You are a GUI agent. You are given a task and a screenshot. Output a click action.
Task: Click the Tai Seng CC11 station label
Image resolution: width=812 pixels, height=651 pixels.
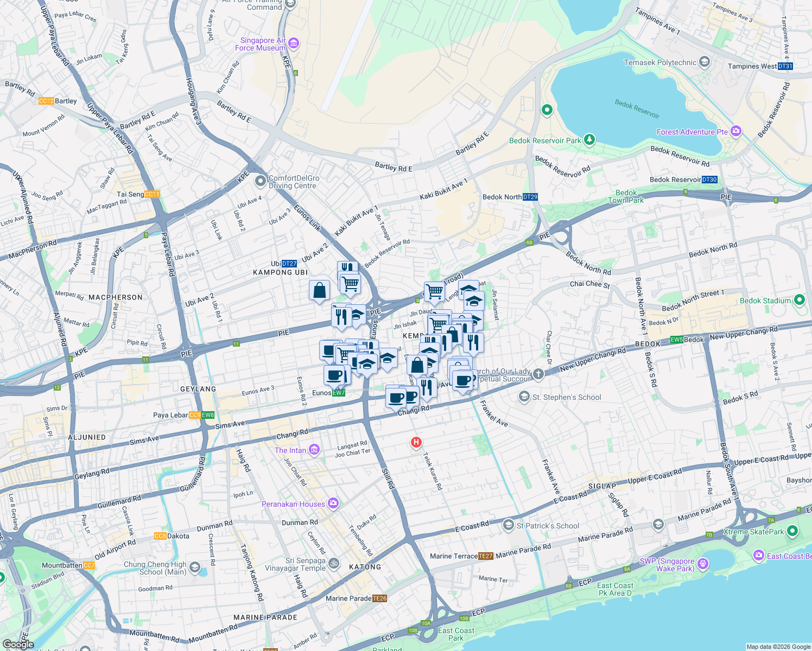[139, 194]
